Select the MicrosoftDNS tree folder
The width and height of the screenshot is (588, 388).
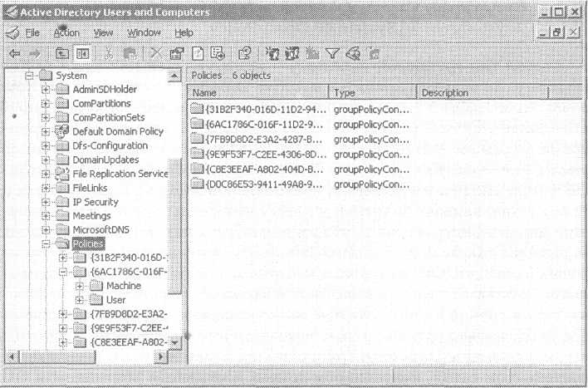coord(100,229)
